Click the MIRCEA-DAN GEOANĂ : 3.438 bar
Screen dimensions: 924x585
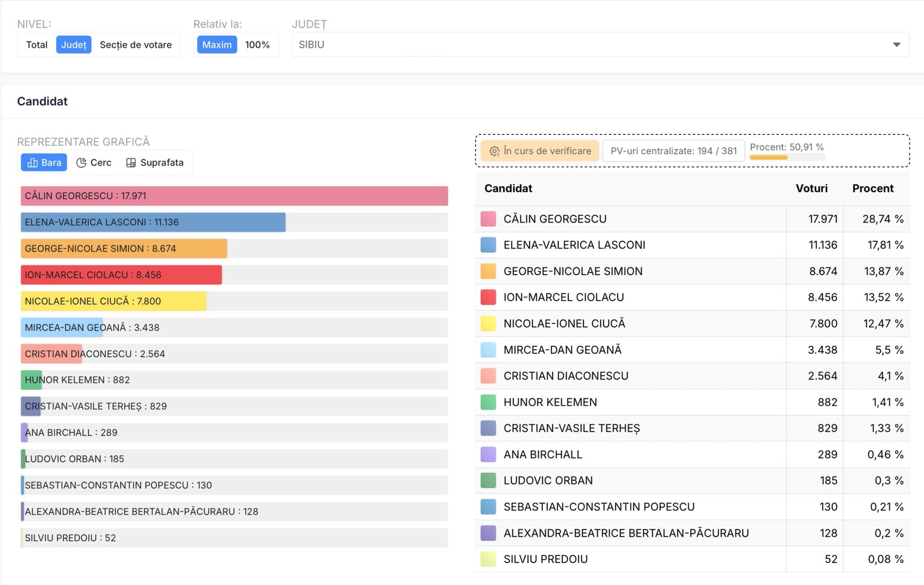(x=62, y=327)
